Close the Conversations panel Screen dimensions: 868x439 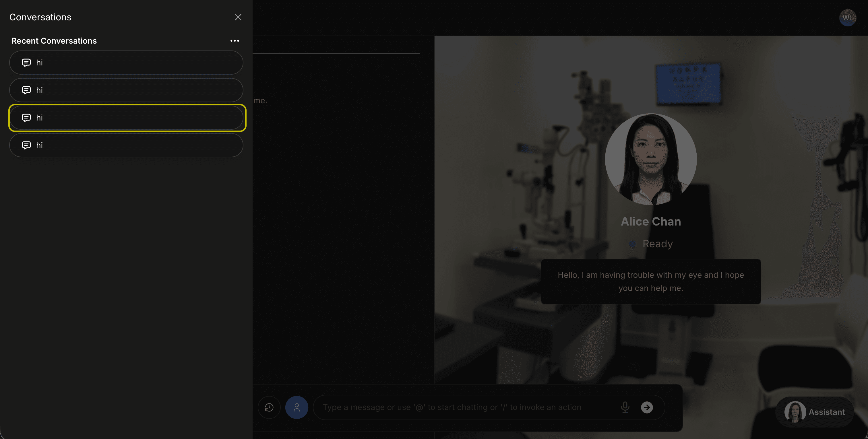pyautogui.click(x=238, y=17)
